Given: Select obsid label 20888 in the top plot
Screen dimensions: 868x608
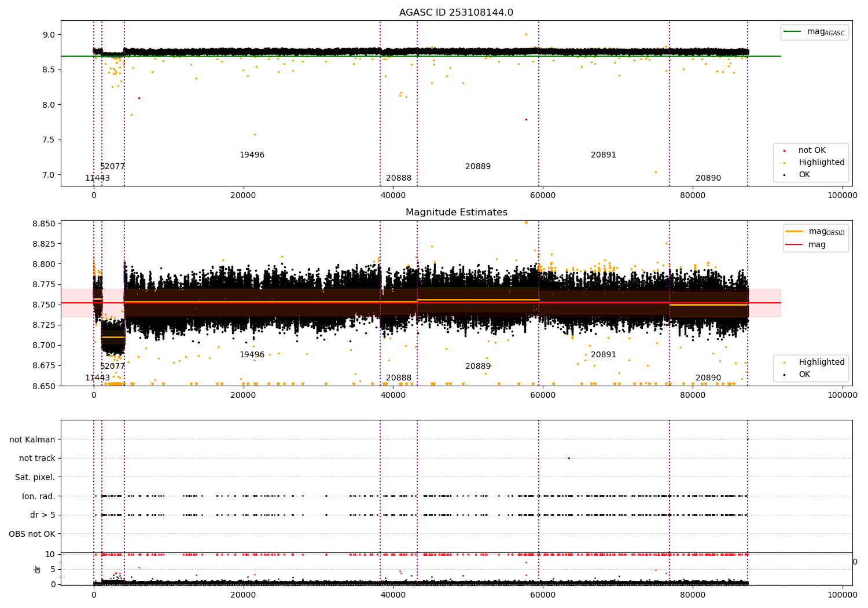Looking at the screenshot, I should click(399, 178).
